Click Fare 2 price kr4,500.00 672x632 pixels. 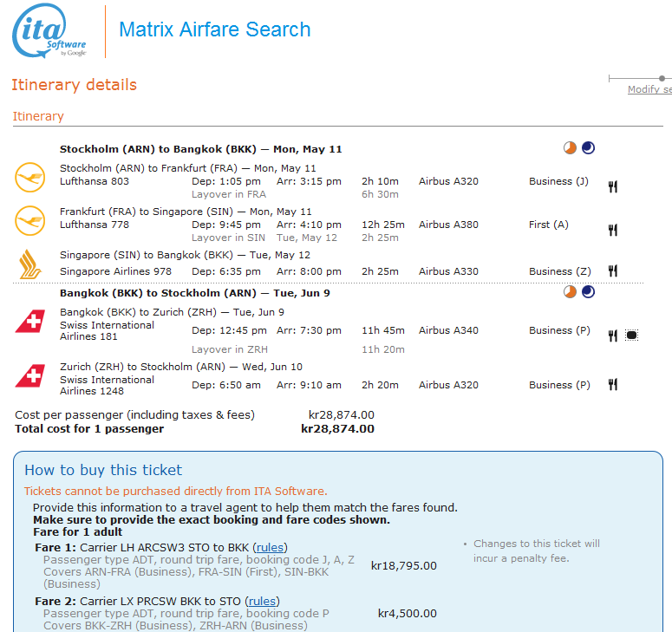coord(408,613)
